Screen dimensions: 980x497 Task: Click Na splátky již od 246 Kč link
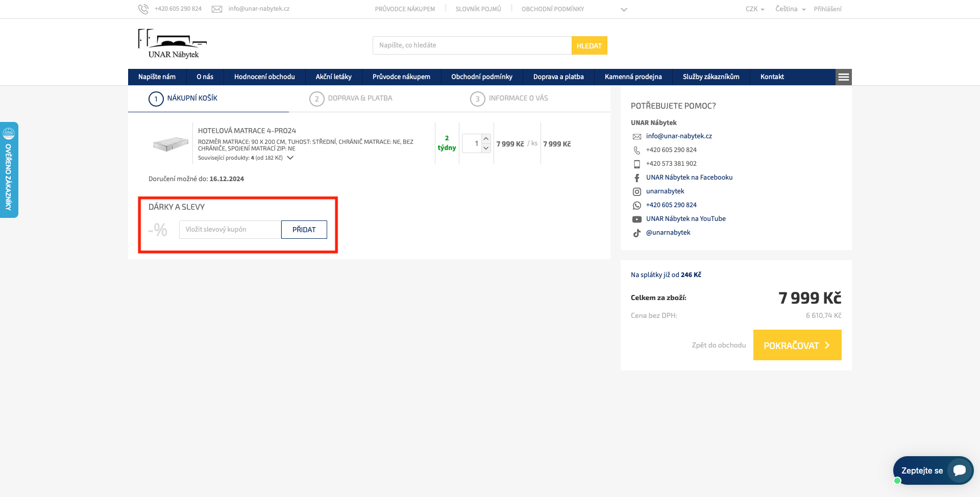(666, 275)
